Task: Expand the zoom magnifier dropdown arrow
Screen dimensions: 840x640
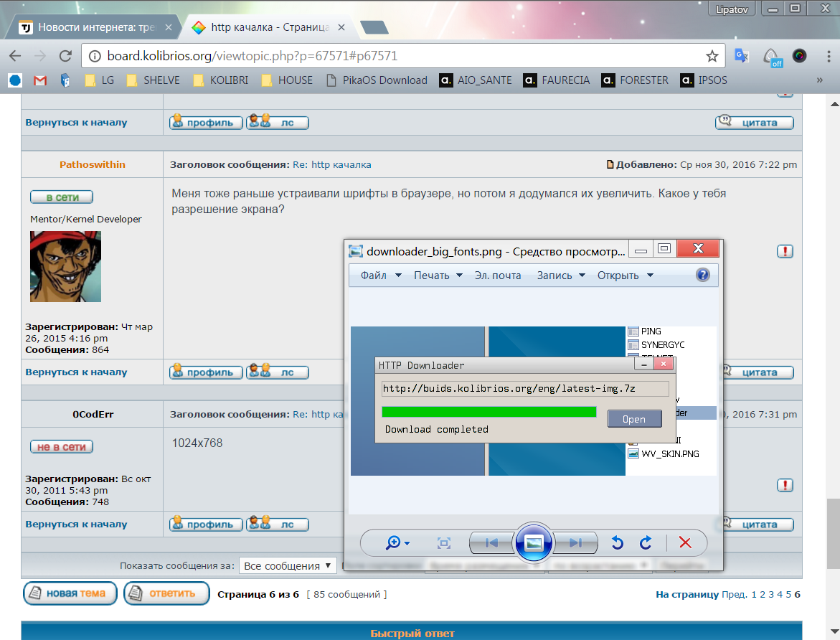Action: pos(407,543)
